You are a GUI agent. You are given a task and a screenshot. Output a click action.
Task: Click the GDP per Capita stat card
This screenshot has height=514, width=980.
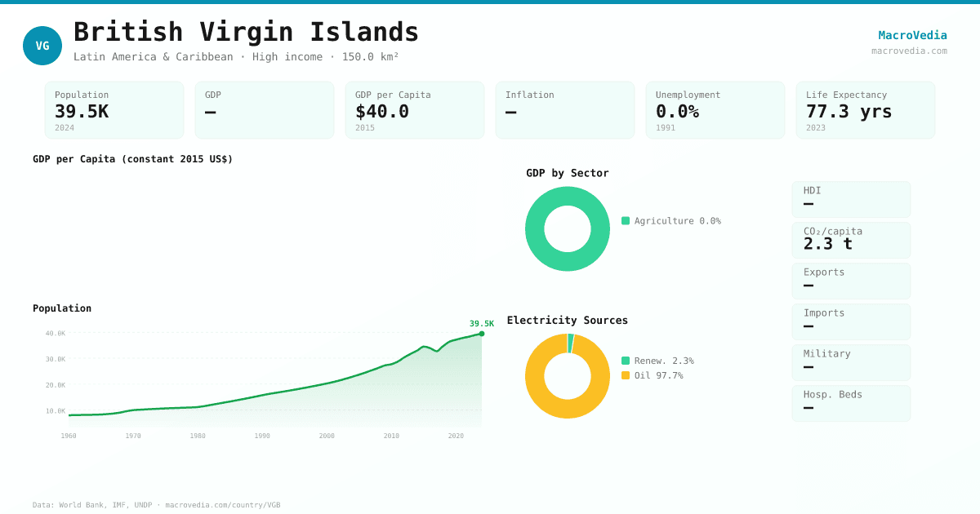[415, 110]
